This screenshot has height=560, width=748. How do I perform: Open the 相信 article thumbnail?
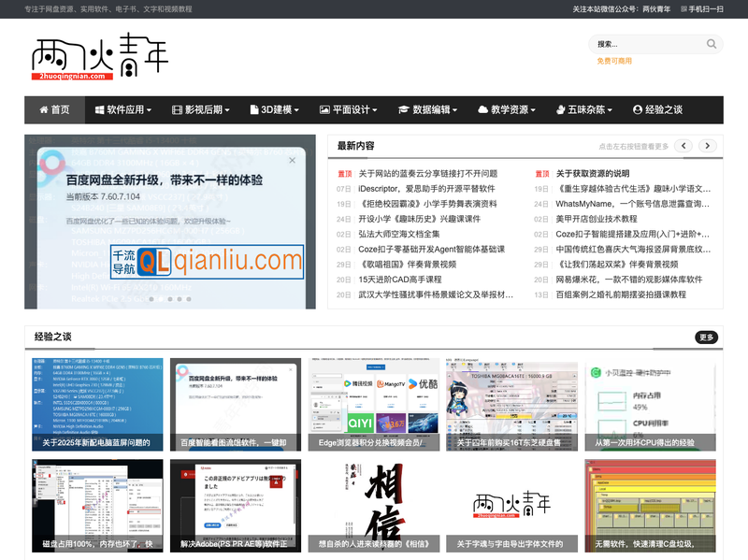pyautogui.click(x=374, y=504)
